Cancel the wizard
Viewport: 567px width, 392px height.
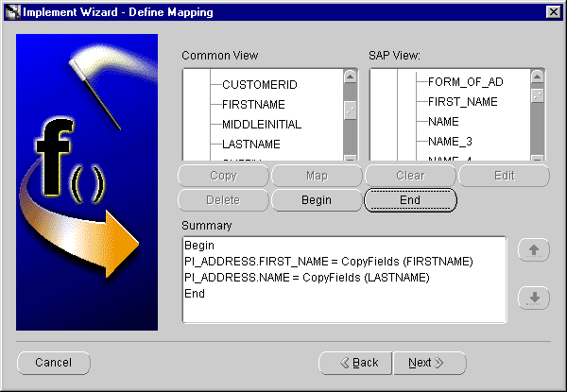coord(54,363)
